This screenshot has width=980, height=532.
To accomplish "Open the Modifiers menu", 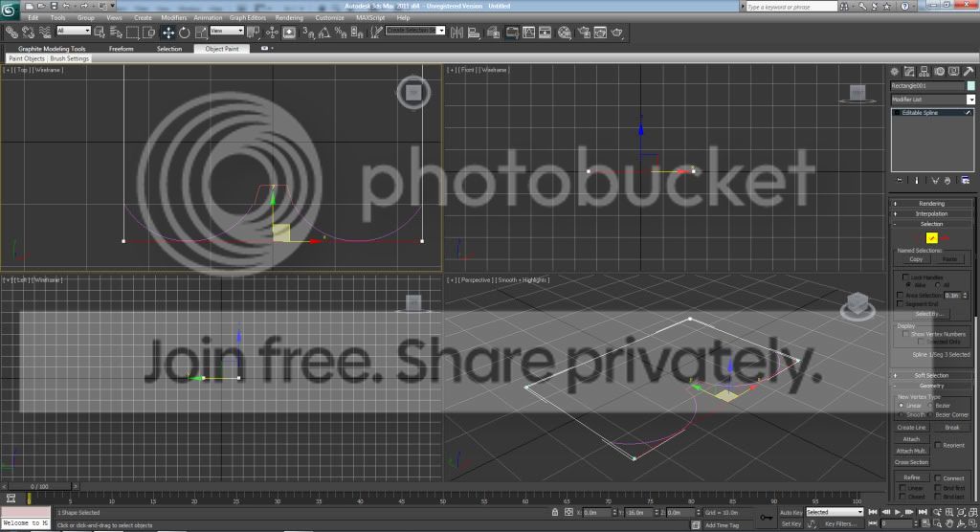I will coord(174,18).
